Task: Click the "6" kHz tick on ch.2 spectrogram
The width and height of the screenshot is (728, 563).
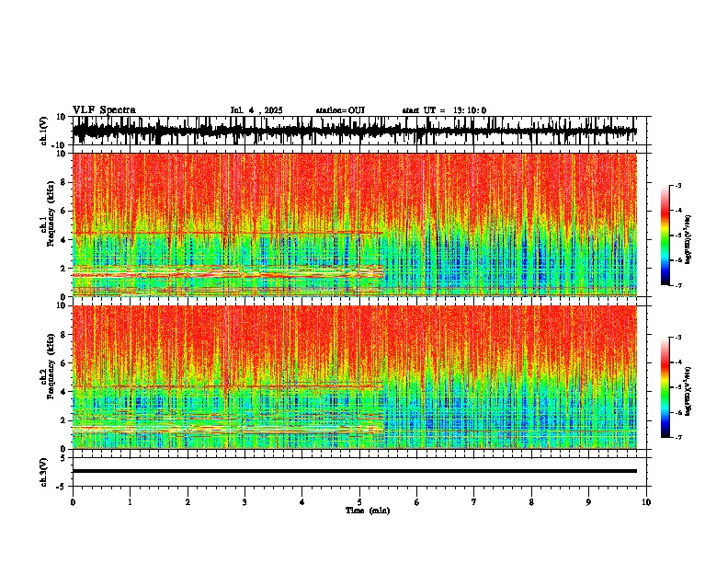Action: tap(64, 363)
